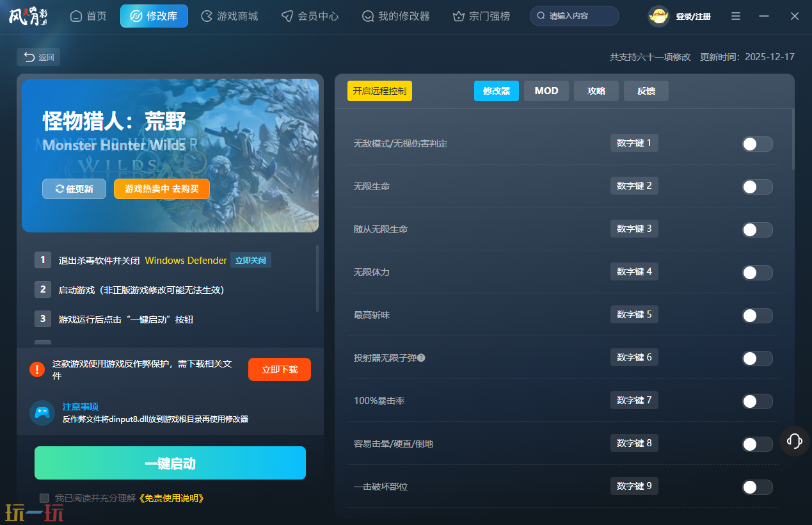Image resolution: width=812 pixels, height=525 pixels.
Task: Click the user avatar icon
Action: [x=658, y=16]
